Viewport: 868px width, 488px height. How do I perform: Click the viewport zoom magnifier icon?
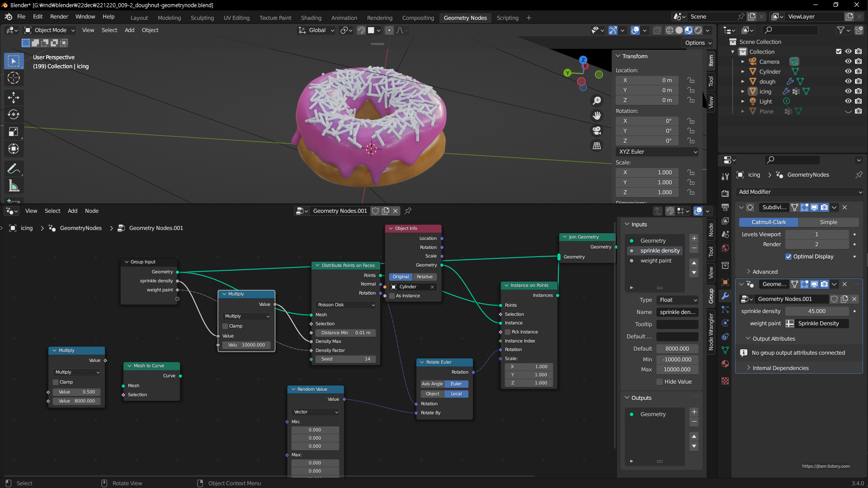coord(597,100)
